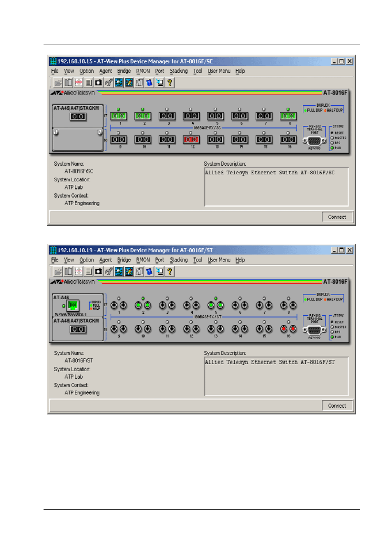Select SC port 16 on AT-8016F/SC device
The height and width of the screenshot is (555, 392).
click(x=288, y=139)
